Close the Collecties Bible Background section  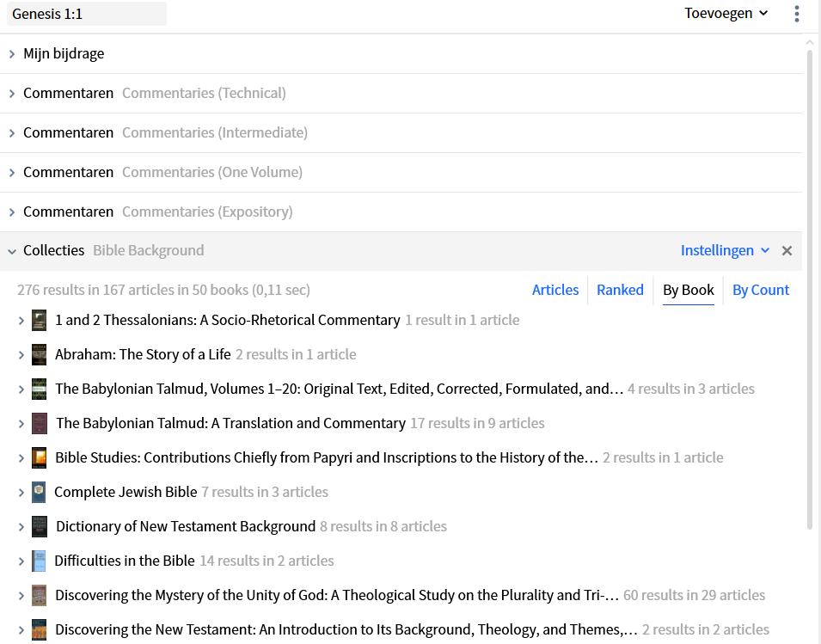tap(787, 251)
